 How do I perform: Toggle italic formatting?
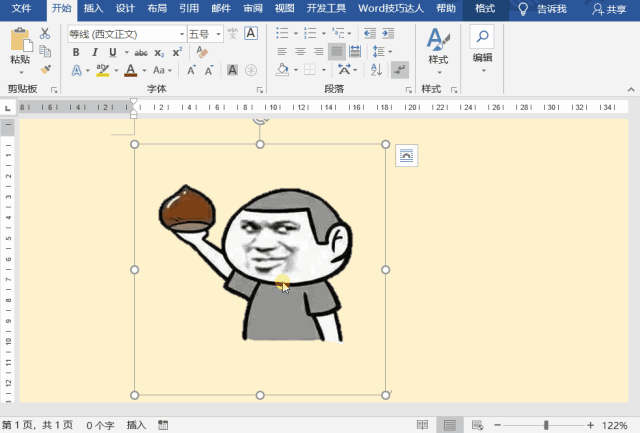click(x=93, y=52)
